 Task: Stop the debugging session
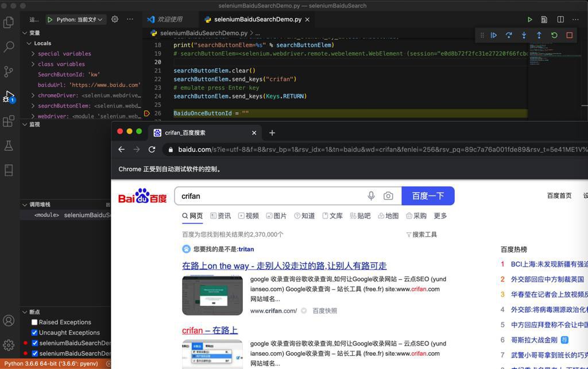pyautogui.click(x=569, y=35)
